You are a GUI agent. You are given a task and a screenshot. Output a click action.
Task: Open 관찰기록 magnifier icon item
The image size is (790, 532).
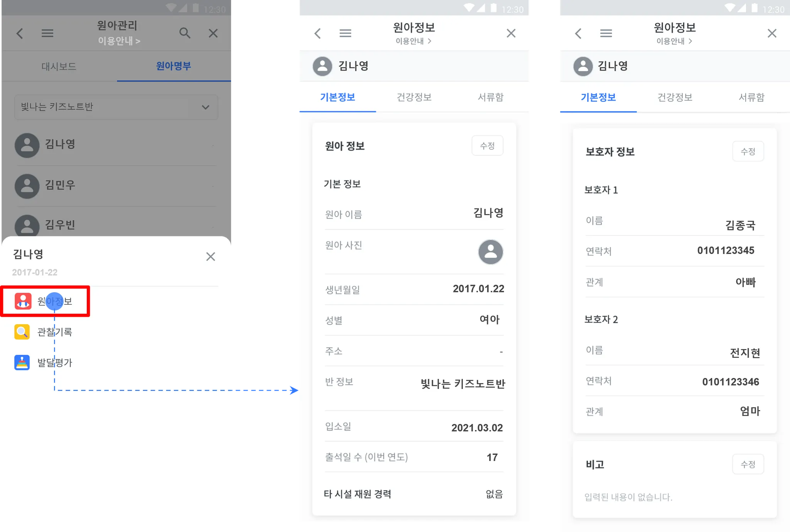pos(22,332)
